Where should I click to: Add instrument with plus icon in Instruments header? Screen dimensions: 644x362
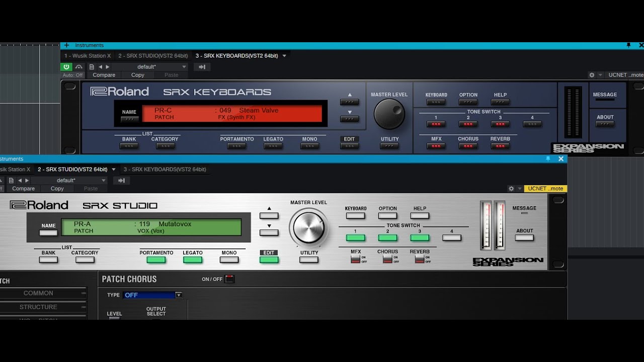66,45
